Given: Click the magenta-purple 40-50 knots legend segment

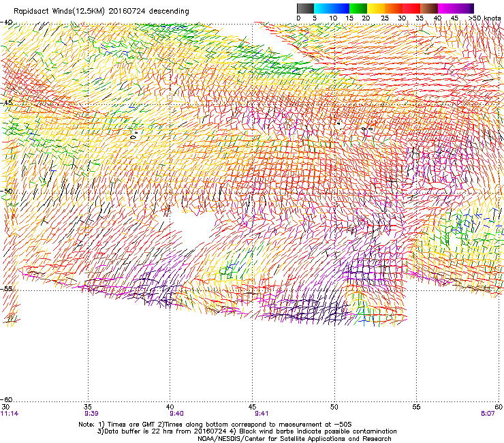Looking at the screenshot, I should click(x=456, y=8).
